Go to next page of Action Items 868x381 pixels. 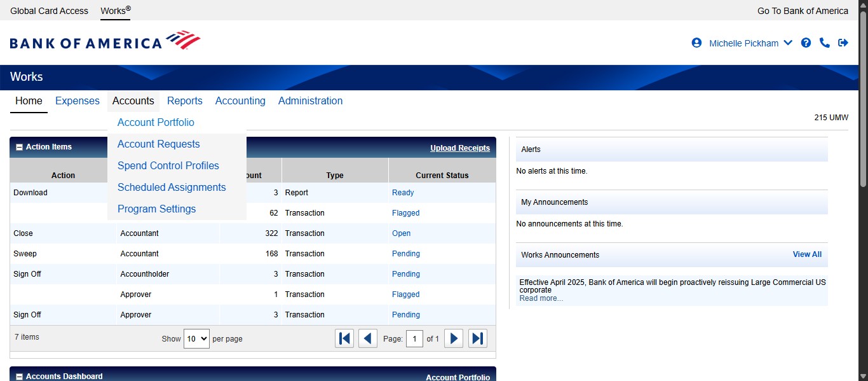pos(454,338)
